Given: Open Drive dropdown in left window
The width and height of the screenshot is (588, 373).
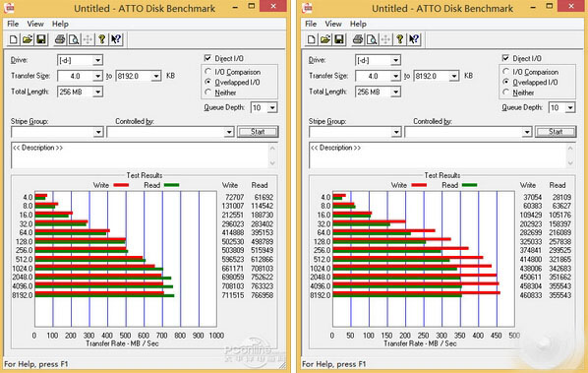Looking at the screenshot, I should 97,60.
